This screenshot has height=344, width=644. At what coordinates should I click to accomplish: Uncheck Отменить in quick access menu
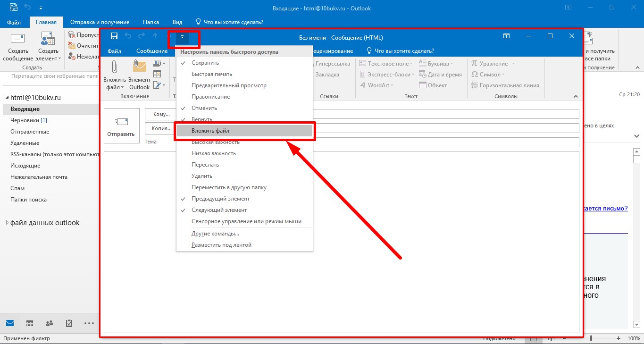point(204,108)
